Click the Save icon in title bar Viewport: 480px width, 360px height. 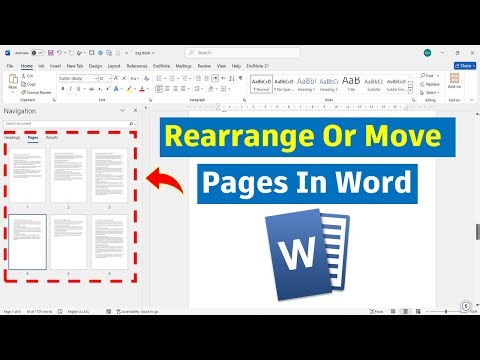pos(51,53)
